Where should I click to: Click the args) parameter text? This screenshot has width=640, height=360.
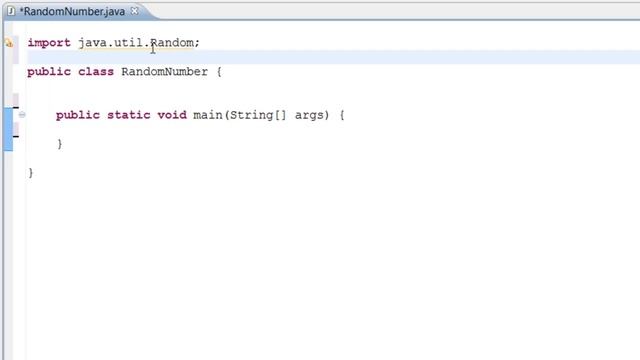click(312, 116)
